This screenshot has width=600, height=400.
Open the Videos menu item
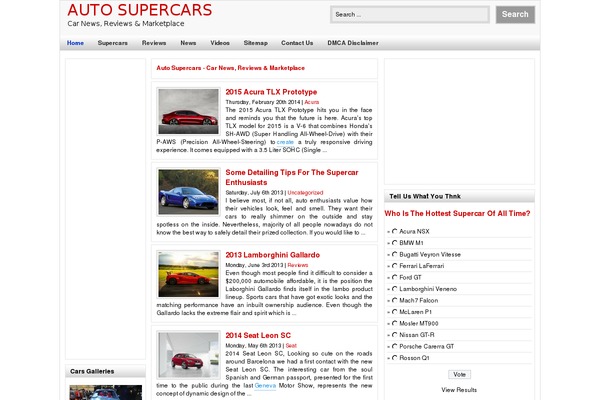point(220,43)
